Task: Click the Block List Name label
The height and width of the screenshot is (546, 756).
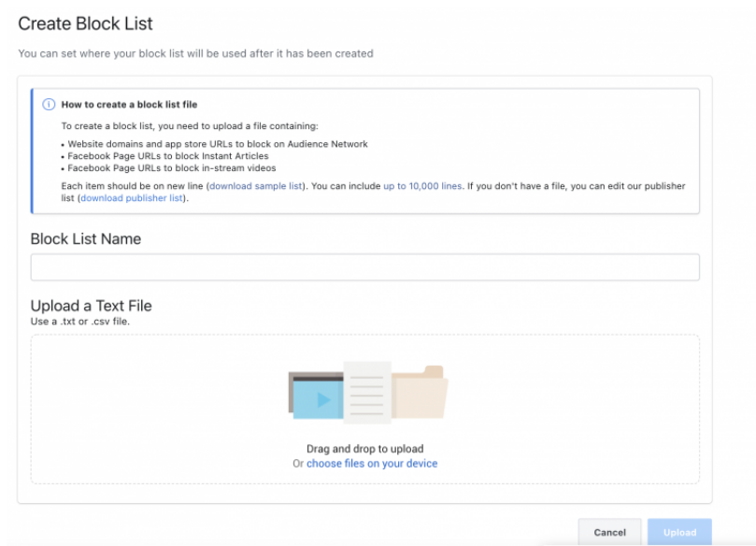Action: click(x=86, y=238)
